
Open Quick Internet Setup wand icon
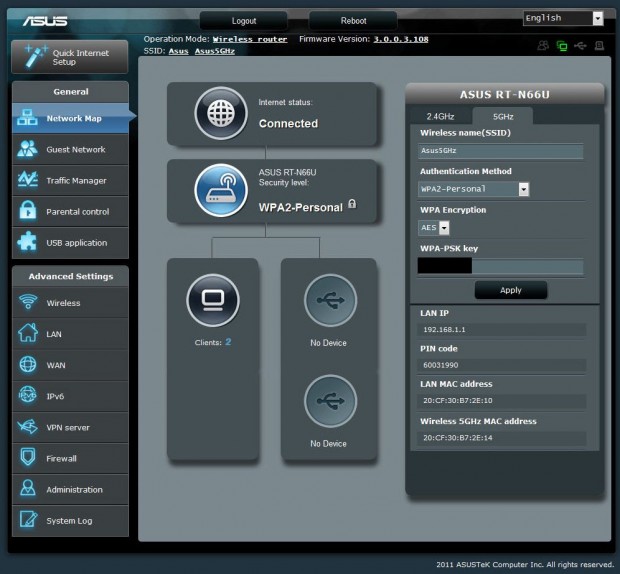tap(36, 56)
